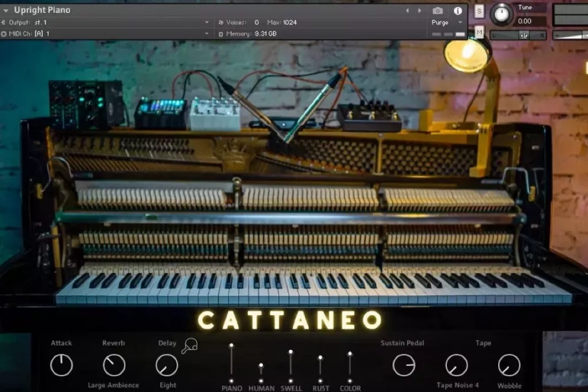Click the output routing icon beside Output
This screenshot has width=588, height=392.
(x=4, y=23)
